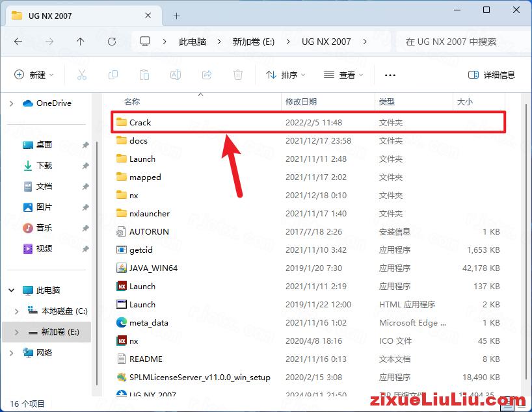This screenshot has height=412, width=532.
Task: Open the three-dots more options menu
Action: click(390, 75)
